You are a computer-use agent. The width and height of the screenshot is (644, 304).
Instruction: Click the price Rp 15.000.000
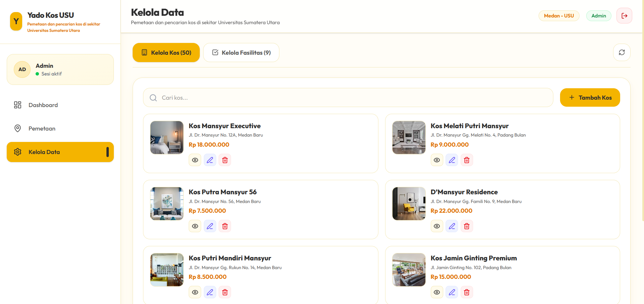pos(451,277)
